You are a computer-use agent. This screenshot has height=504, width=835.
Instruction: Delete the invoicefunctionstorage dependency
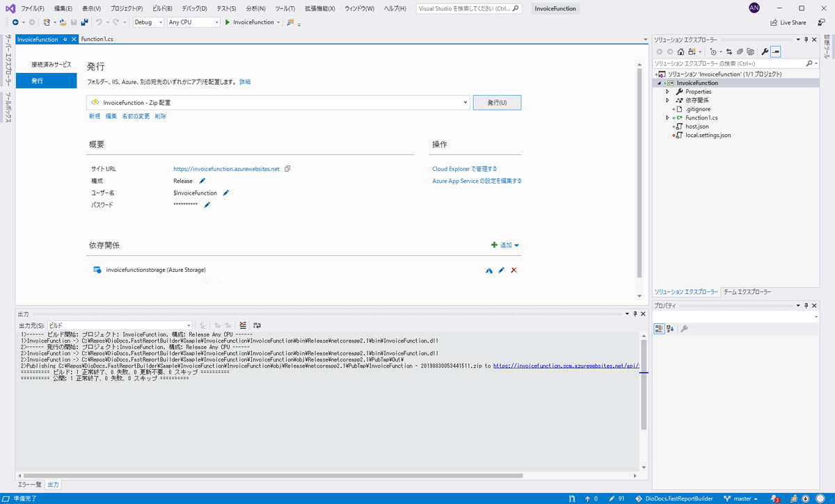(514, 270)
